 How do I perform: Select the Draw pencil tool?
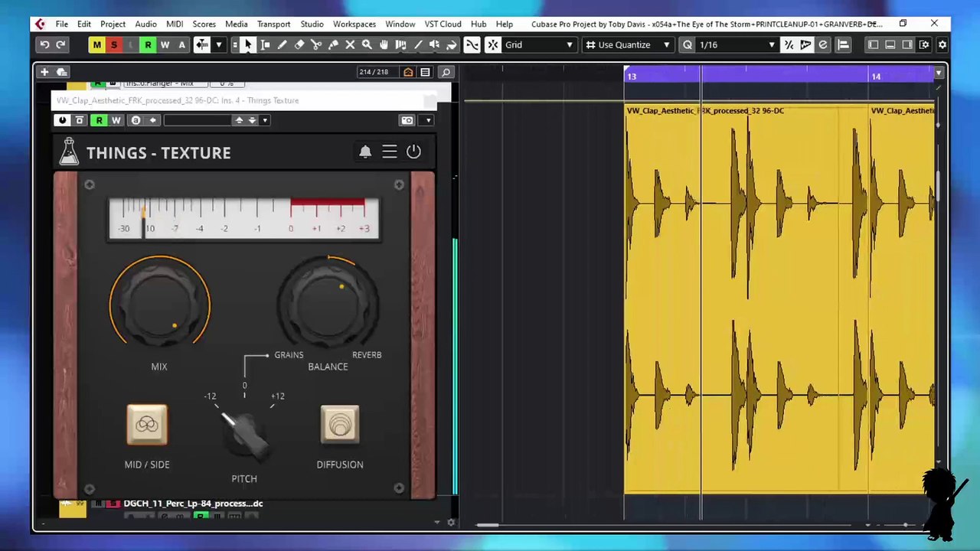click(282, 45)
